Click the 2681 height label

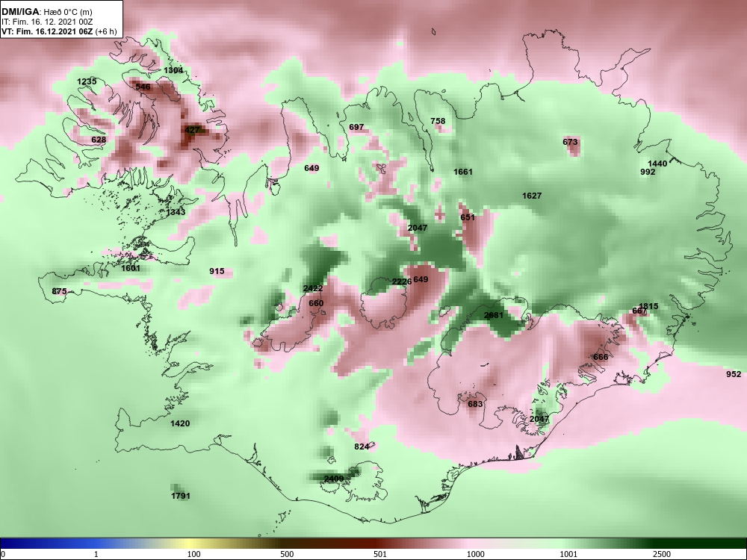(x=494, y=315)
